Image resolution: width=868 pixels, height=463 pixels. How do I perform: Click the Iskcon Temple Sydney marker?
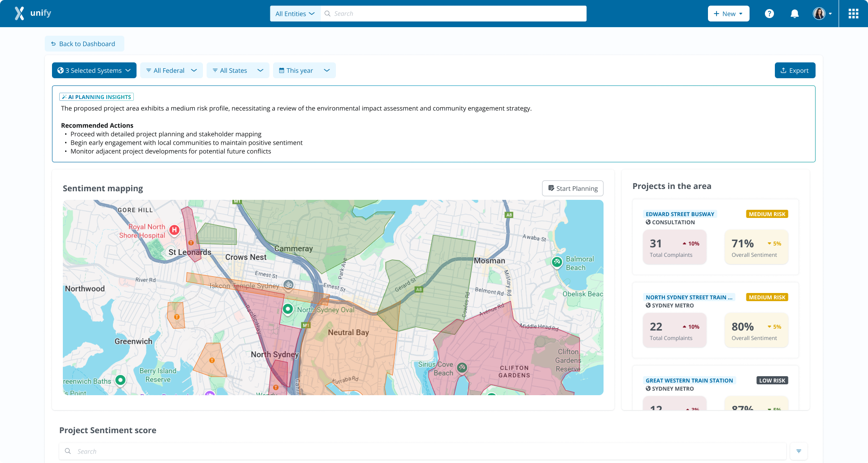click(x=288, y=285)
